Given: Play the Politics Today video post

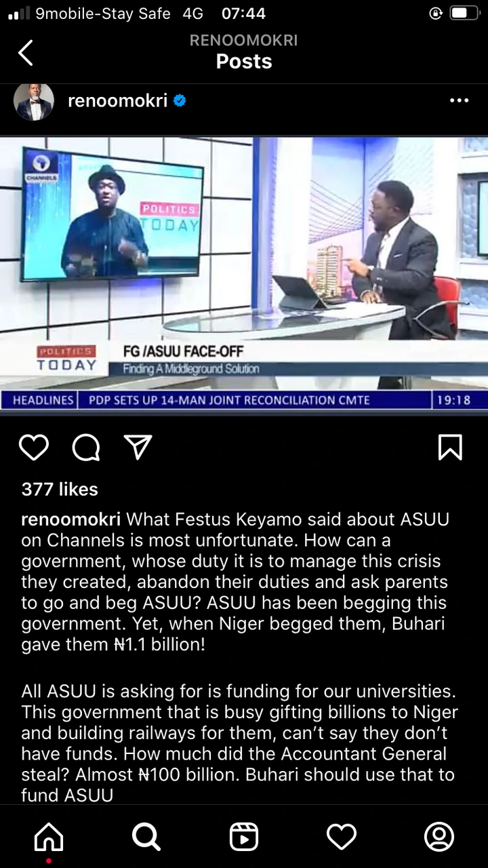Looking at the screenshot, I should [244, 275].
